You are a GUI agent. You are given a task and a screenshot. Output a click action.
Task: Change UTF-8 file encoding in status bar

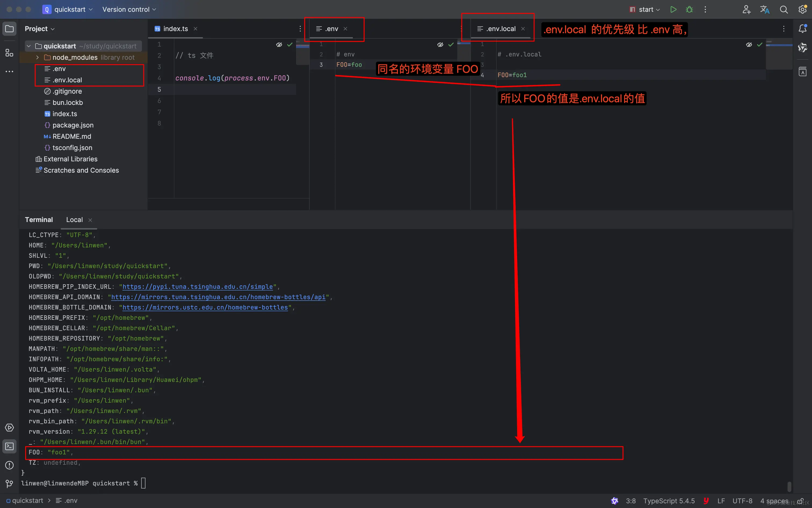pos(742,500)
